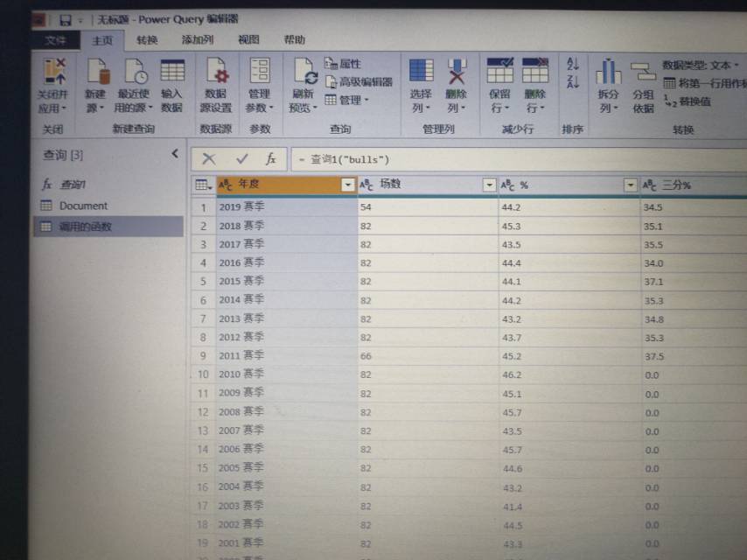This screenshot has height=560, width=747.
Task: Collapse the Queries pane chevron
Action: pos(175,153)
